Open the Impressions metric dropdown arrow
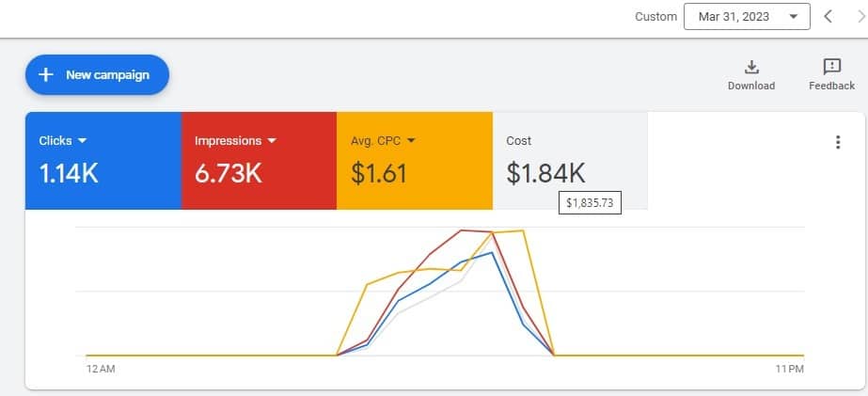This screenshot has width=868, height=396. pos(272,141)
